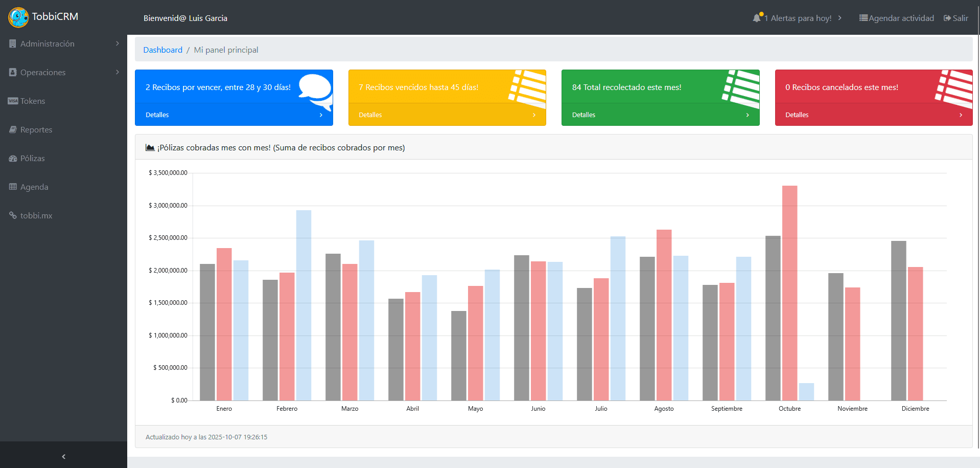Expand the Operaciones submenu chevron

[x=118, y=72]
